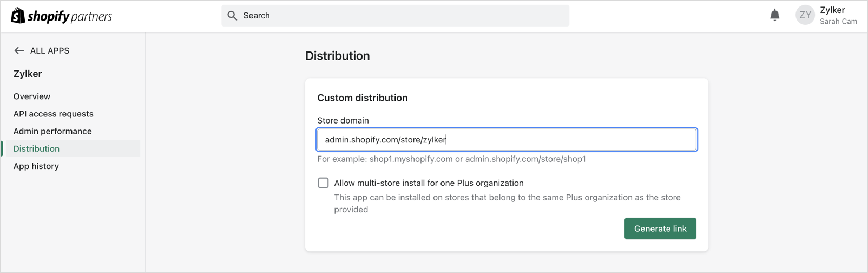Click the 'Allow multi-store install' label text
Viewport: 868px width, 273px height.
[x=429, y=183]
